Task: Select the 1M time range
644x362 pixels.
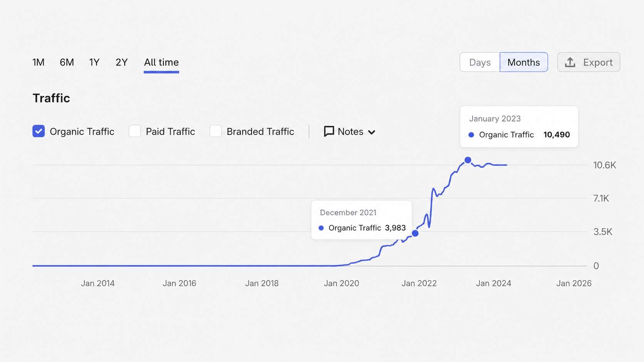Action: tap(39, 62)
